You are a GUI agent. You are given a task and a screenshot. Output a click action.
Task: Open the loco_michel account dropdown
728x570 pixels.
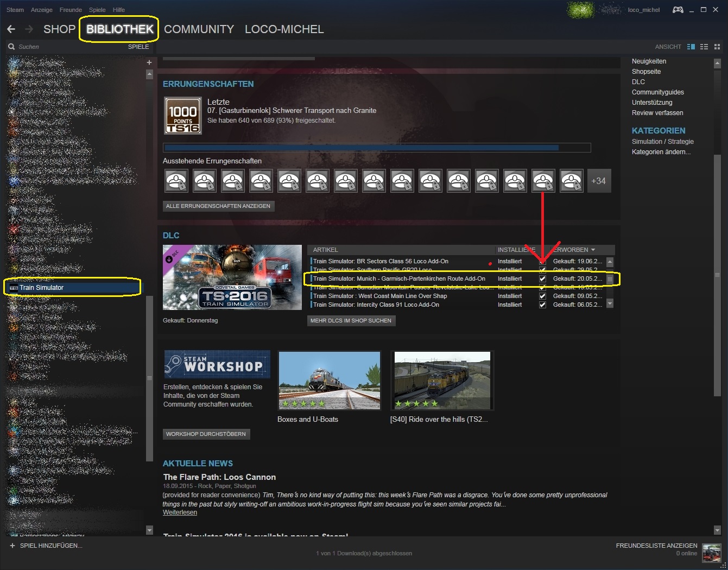[644, 10]
